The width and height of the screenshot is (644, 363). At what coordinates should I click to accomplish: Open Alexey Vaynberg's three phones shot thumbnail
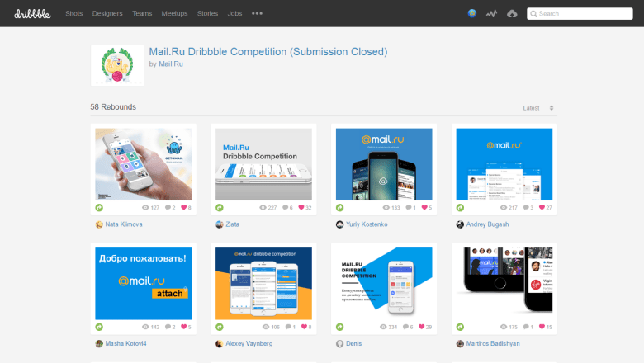[x=263, y=284]
